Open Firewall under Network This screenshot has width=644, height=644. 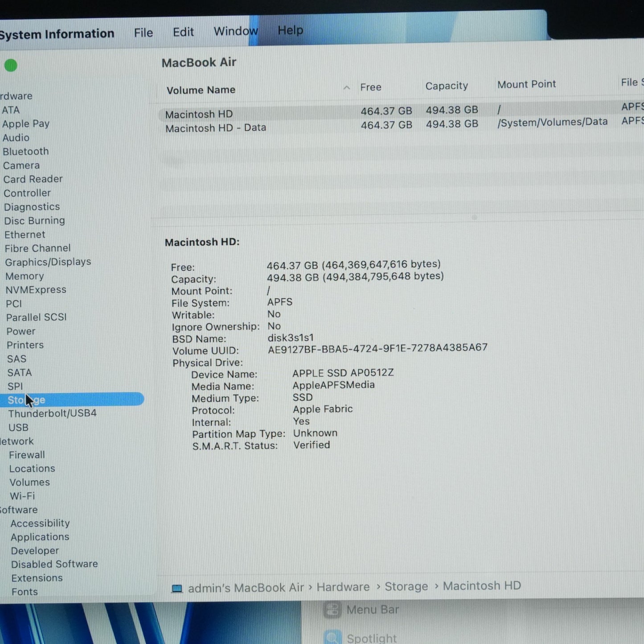[27, 455]
